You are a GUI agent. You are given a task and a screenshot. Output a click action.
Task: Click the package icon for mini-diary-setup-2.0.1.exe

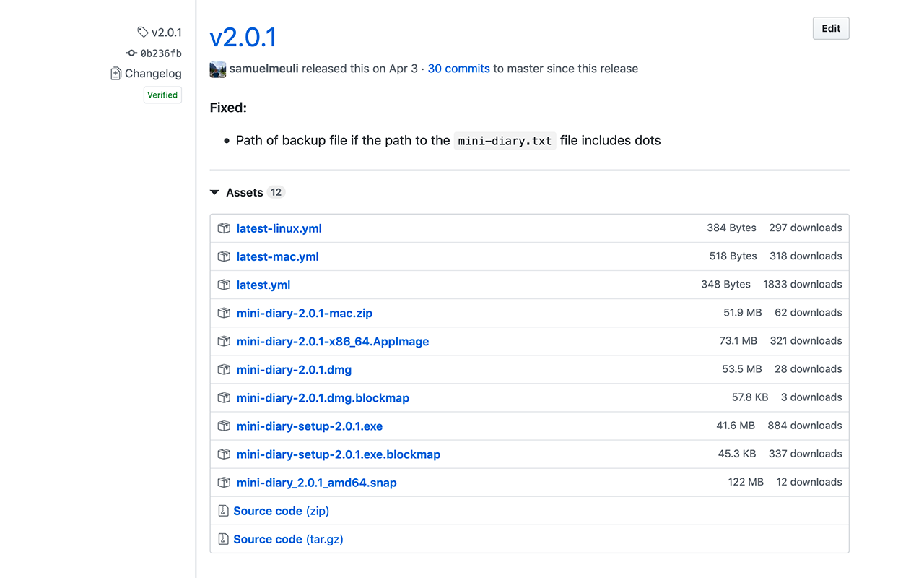(224, 426)
